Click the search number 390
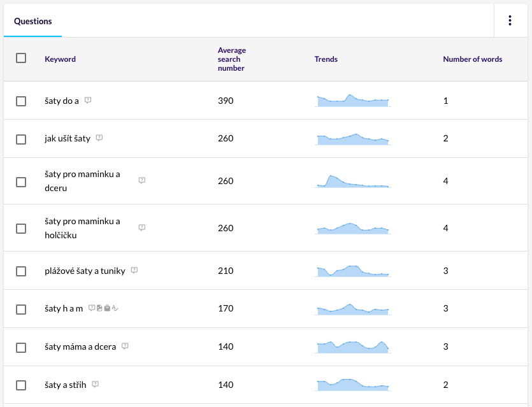Image resolution: width=532 pixels, height=407 pixels. pyautogui.click(x=226, y=101)
